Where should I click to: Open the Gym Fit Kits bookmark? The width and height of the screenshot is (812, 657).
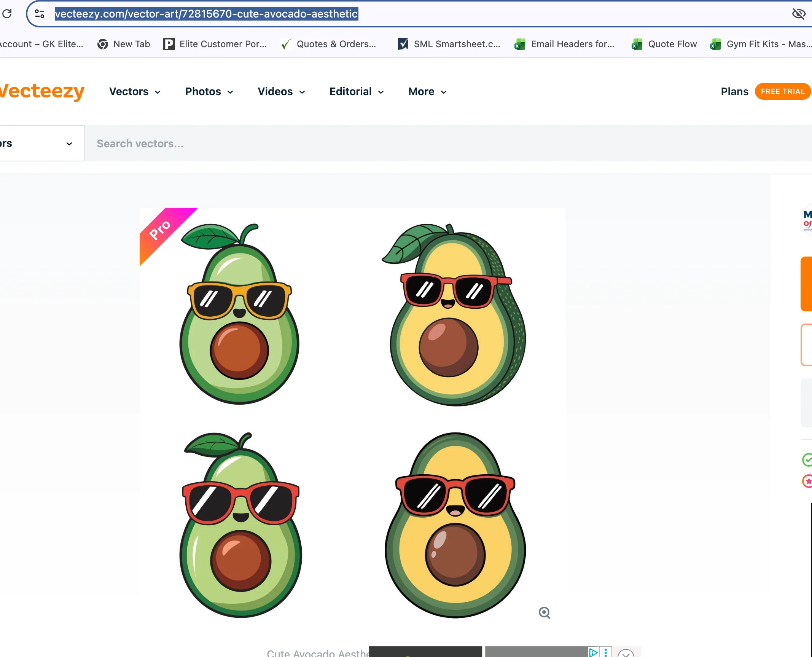761,44
